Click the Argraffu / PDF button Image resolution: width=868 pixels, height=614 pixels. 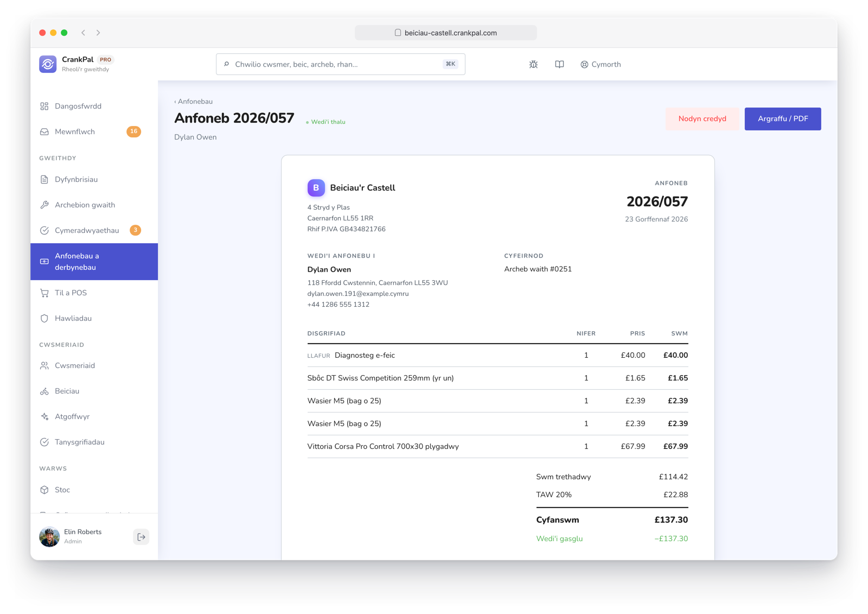[x=782, y=119]
